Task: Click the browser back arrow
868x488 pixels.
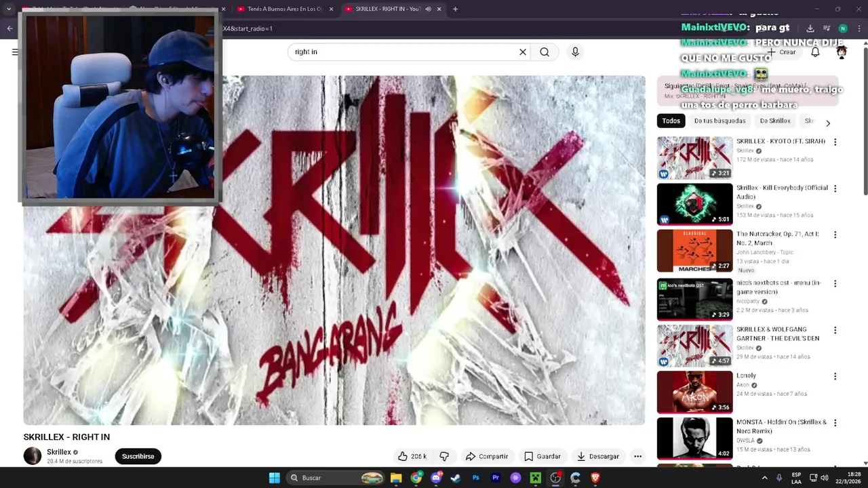Action: [9, 28]
